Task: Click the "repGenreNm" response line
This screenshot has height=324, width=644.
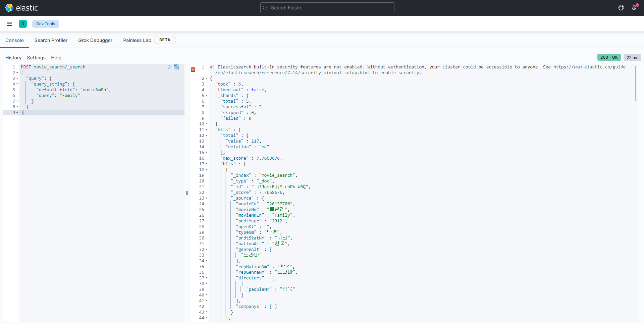Action: 267,272
